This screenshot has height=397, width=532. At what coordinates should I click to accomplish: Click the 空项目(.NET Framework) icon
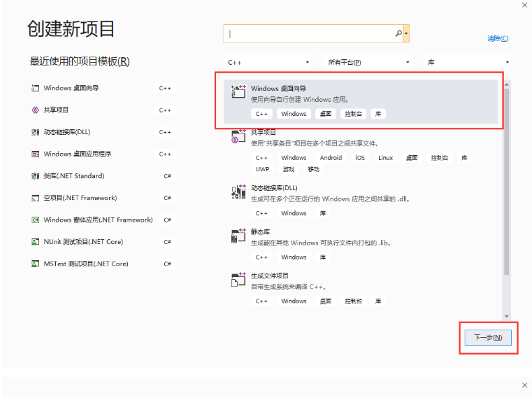click(x=35, y=198)
